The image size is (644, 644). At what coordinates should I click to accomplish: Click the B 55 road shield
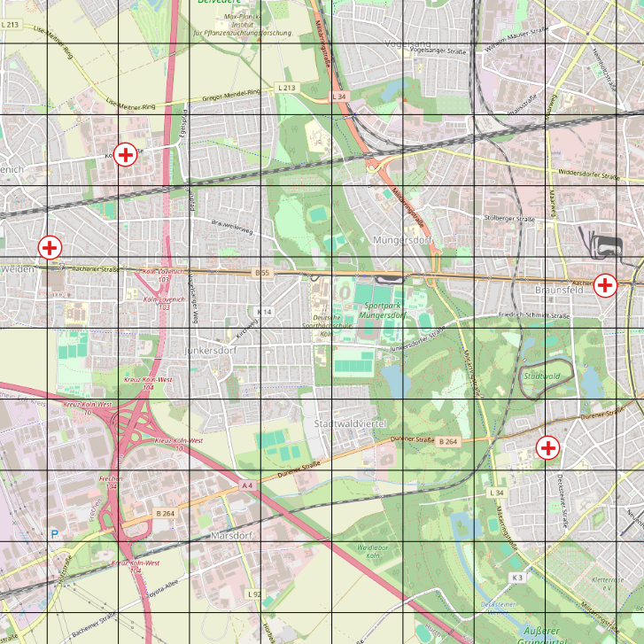(262, 273)
